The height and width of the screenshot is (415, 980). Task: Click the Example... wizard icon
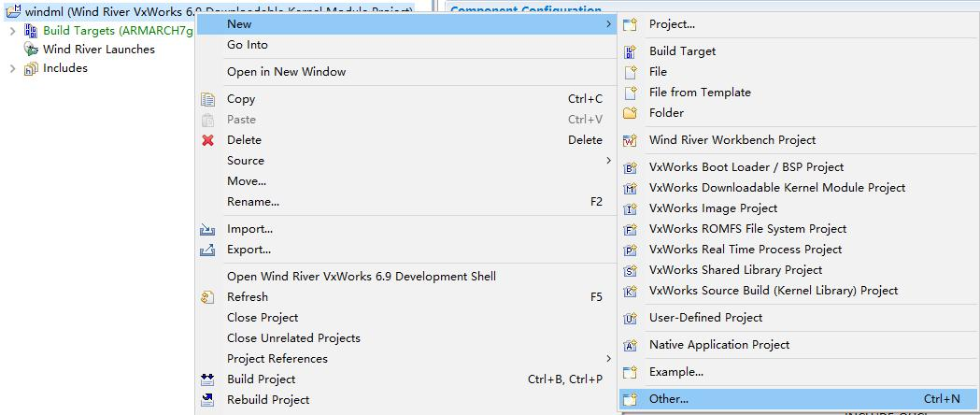tap(630, 373)
